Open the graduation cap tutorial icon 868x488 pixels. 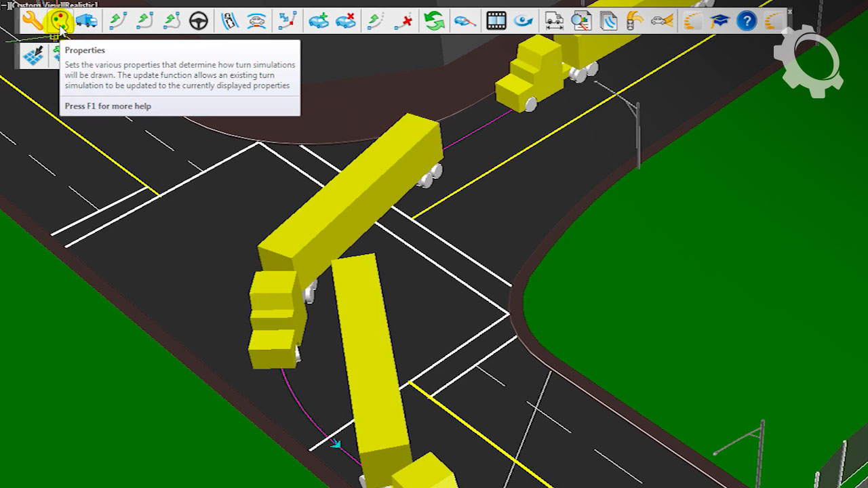[719, 21]
